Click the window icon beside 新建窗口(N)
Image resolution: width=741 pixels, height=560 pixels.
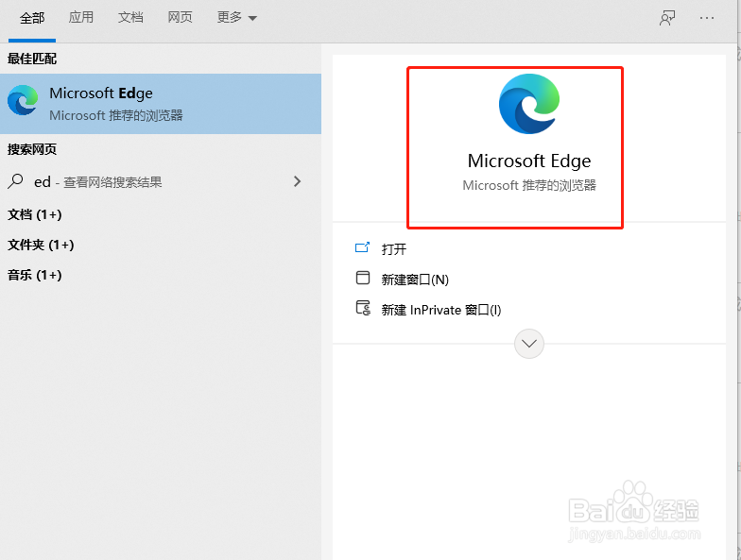coord(363,278)
